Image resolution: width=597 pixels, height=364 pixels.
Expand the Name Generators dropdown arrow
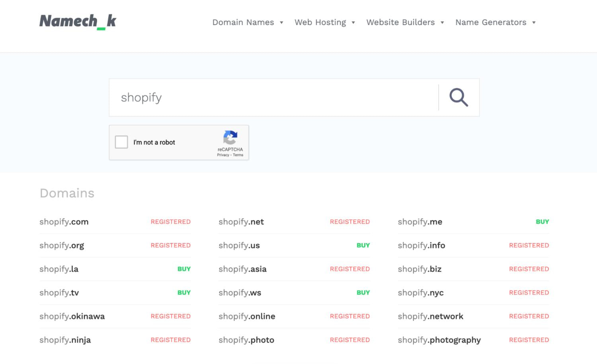point(534,23)
